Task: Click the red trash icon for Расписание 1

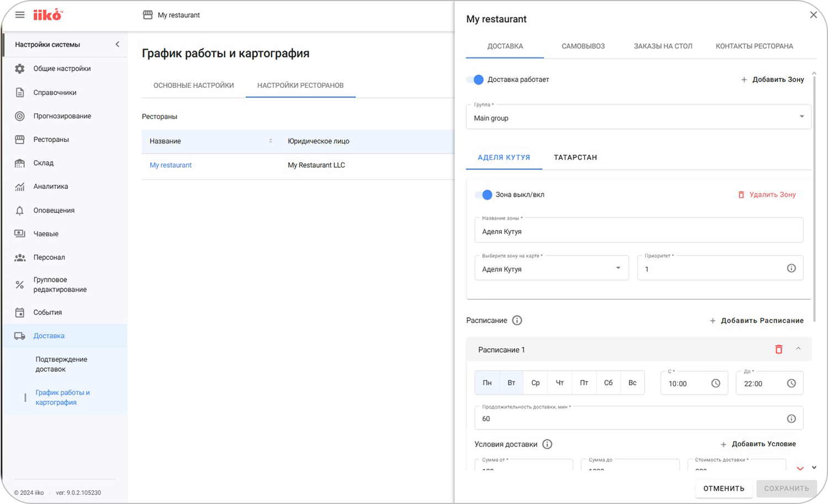Action: tap(778, 349)
